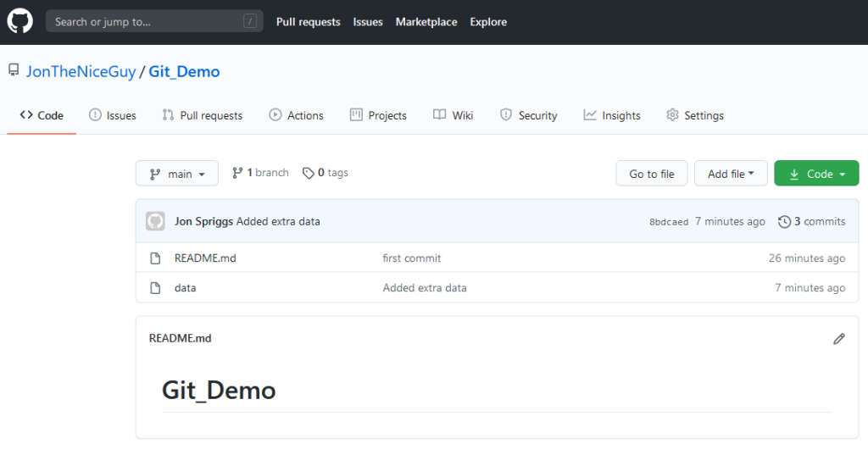Open Marketplace in top navigation
Viewport: 868px width, 455px height.
coord(426,22)
